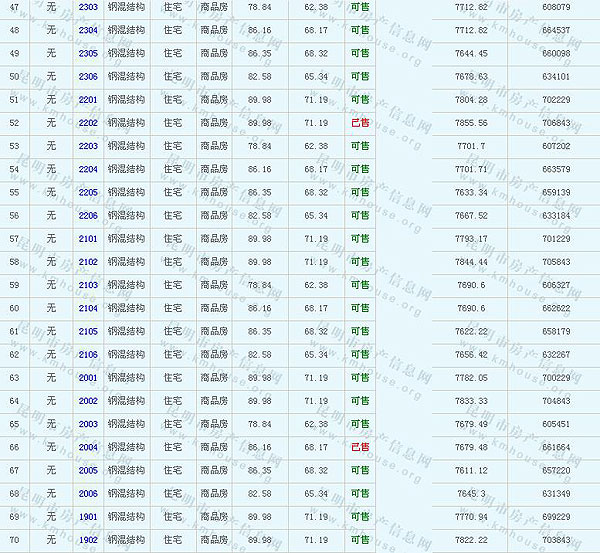600x553 pixels.
Task: Click room 2006 link
Action: click(88, 493)
